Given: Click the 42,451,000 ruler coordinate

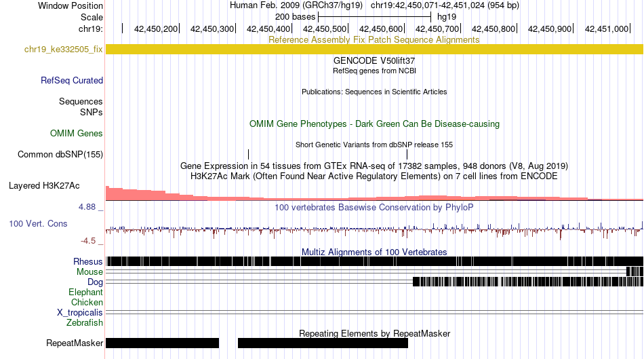Looking at the screenshot, I should 607,29.
